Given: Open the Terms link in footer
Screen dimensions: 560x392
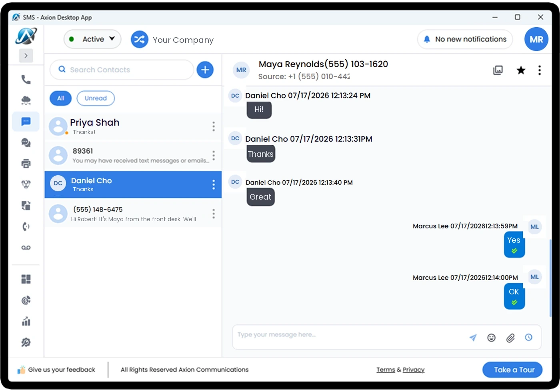Looking at the screenshot, I should click(386, 370).
